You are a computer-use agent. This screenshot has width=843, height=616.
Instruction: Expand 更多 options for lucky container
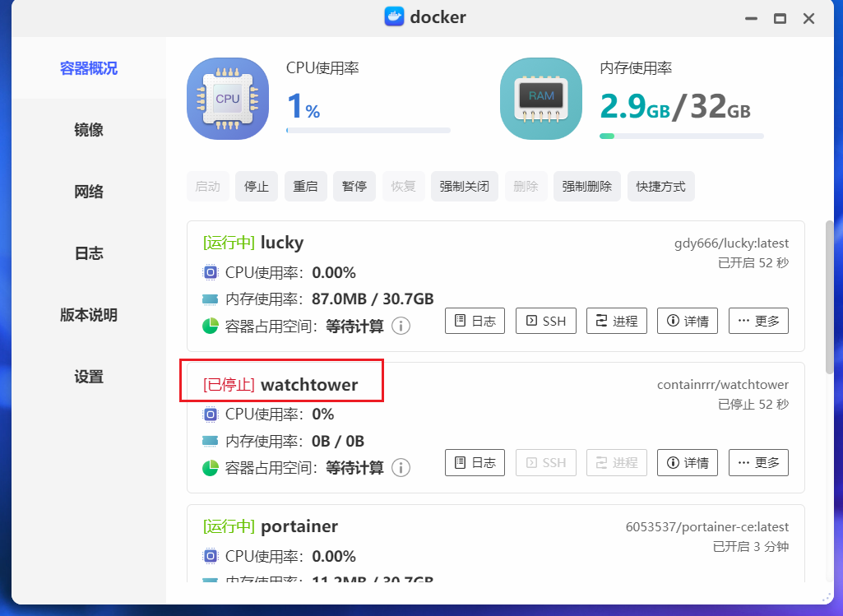tap(758, 321)
